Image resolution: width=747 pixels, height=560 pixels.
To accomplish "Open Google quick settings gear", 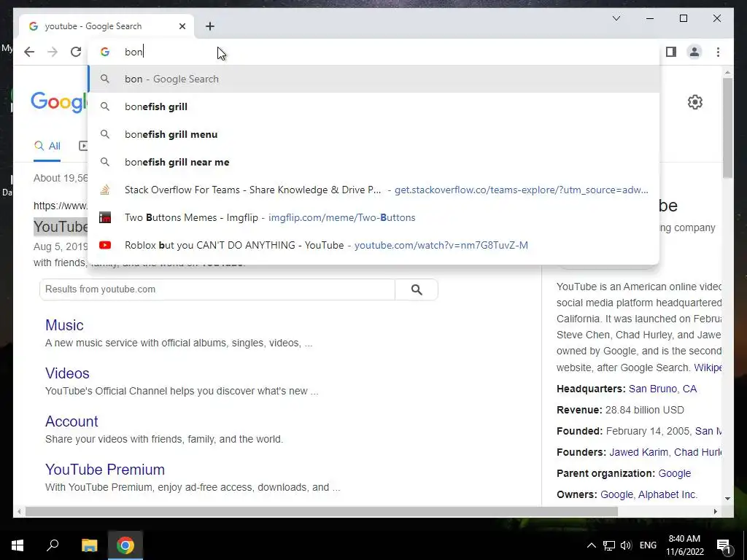I will click(694, 102).
